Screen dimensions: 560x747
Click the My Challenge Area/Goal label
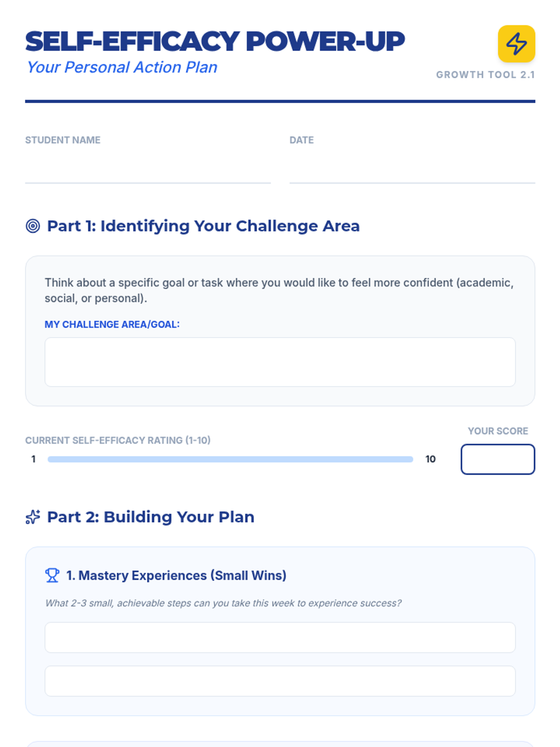click(x=112, y=324)
